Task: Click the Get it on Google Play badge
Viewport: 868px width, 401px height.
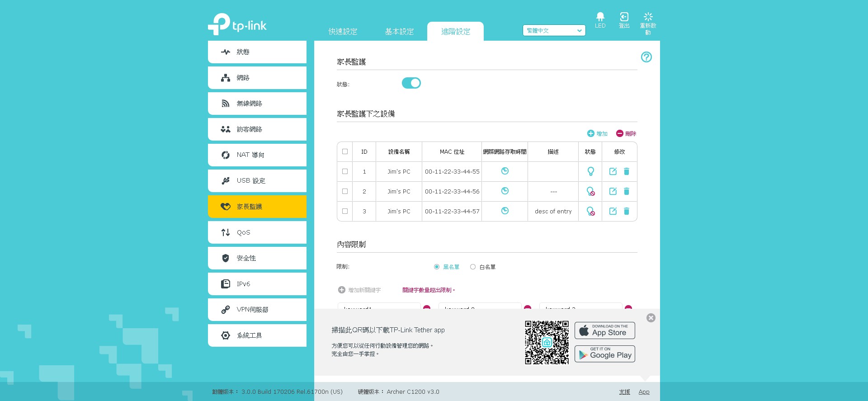Action: [x=605, y=354]
